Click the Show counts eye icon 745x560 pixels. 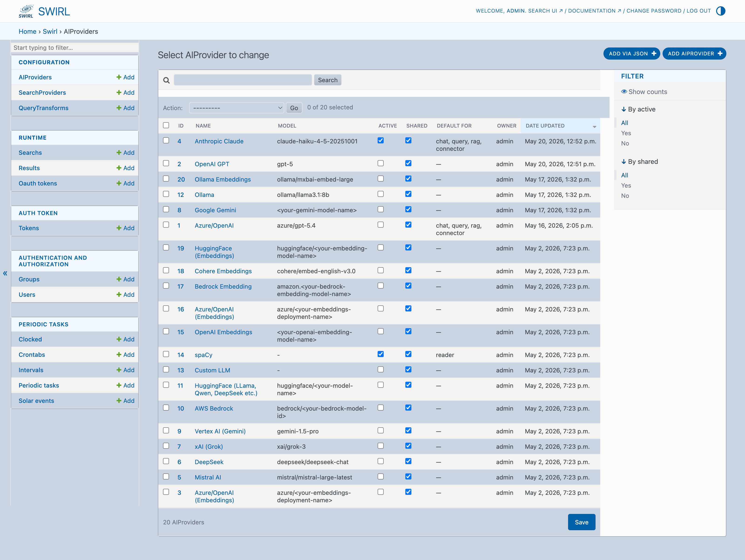pos(624,92)
